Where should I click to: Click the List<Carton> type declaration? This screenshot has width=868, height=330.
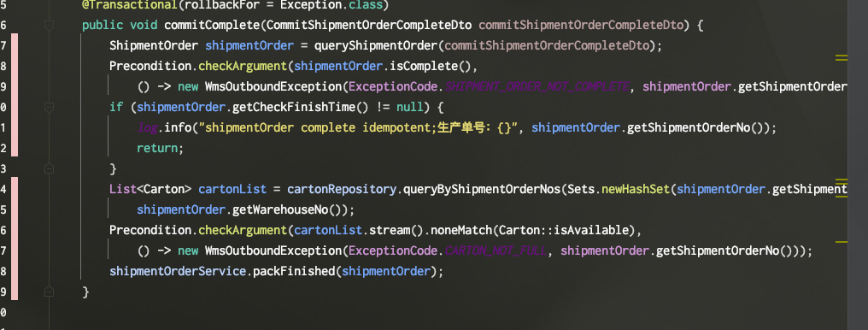point(150,189)
